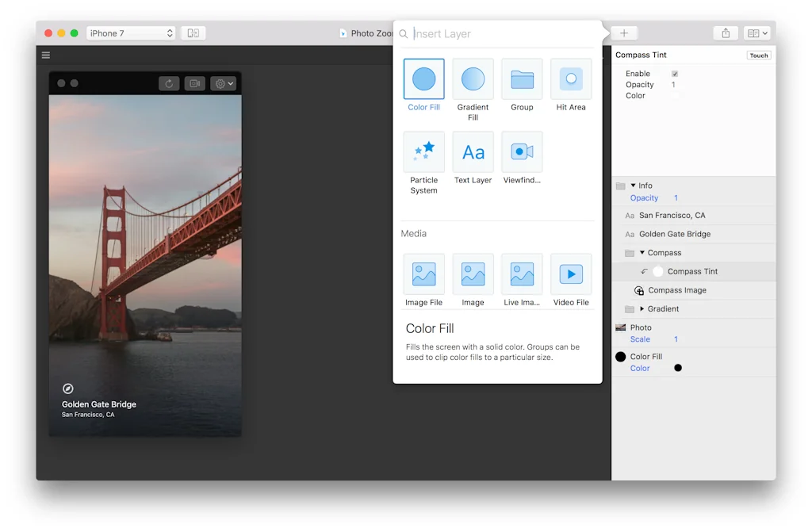Open the viewer settings gear dropdown
The height and width of the screenshot is (532, 812).
pos(223,83)
